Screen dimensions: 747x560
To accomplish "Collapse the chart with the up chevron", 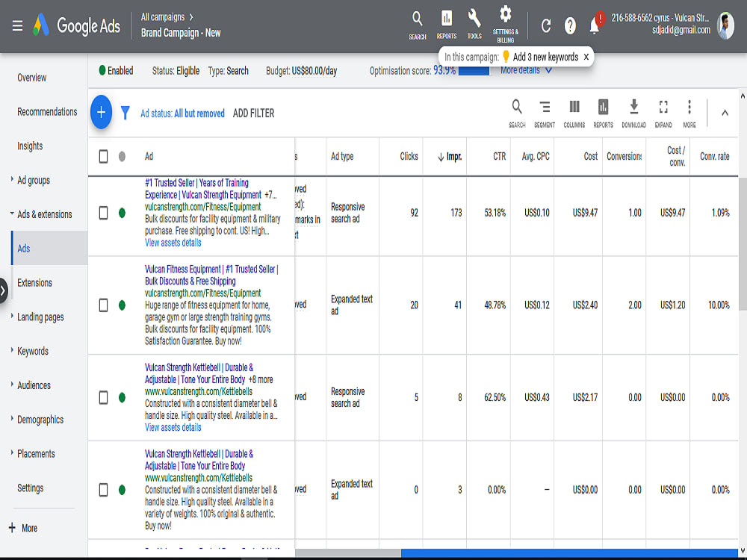I will (x=725, y=113).
